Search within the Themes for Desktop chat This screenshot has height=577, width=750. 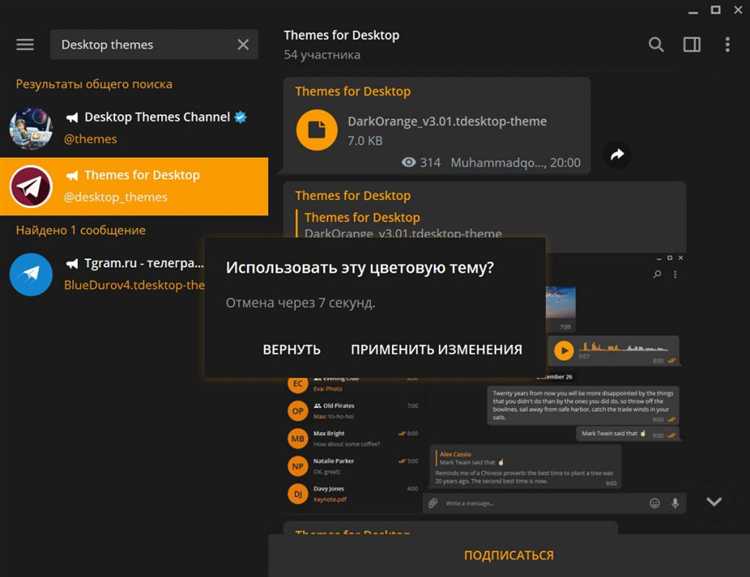pos(656,44)
